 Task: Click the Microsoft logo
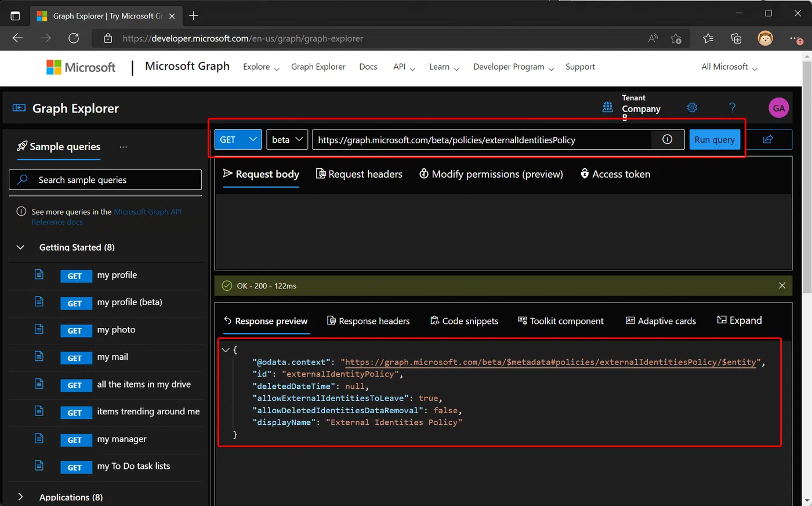coord(81,67)
